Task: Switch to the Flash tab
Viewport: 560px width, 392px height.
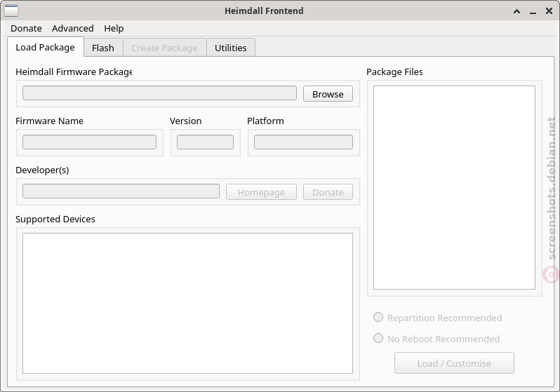Action: (x=103, y=48)
